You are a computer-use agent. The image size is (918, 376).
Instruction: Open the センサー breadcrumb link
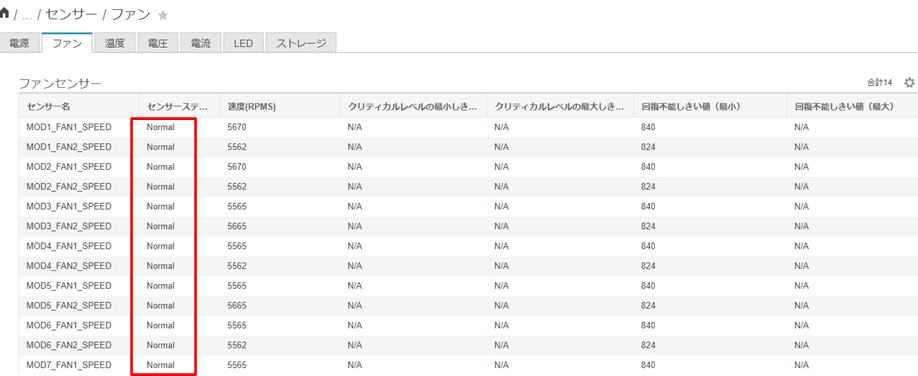71,15
